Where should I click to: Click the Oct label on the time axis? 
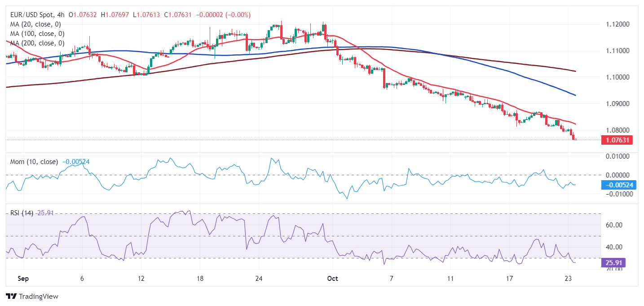click(x=332, y=279)
